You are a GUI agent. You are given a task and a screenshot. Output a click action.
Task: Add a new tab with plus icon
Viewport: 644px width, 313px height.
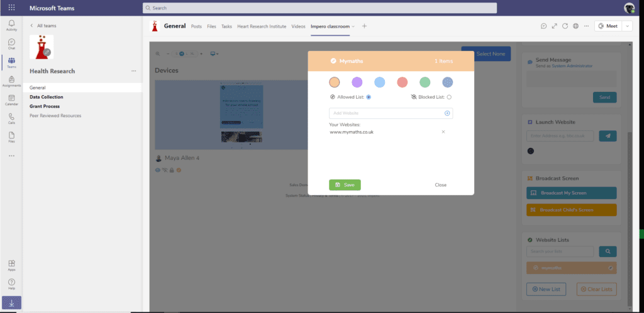[364, 26]
